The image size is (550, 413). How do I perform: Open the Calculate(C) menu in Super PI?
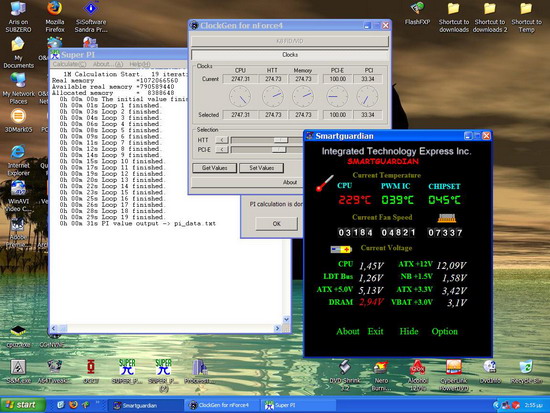69,64
